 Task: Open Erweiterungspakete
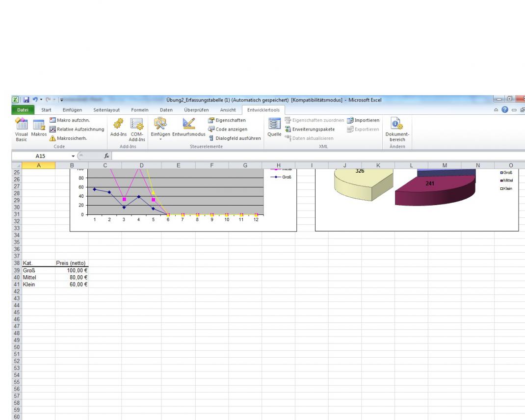[310, 129]
